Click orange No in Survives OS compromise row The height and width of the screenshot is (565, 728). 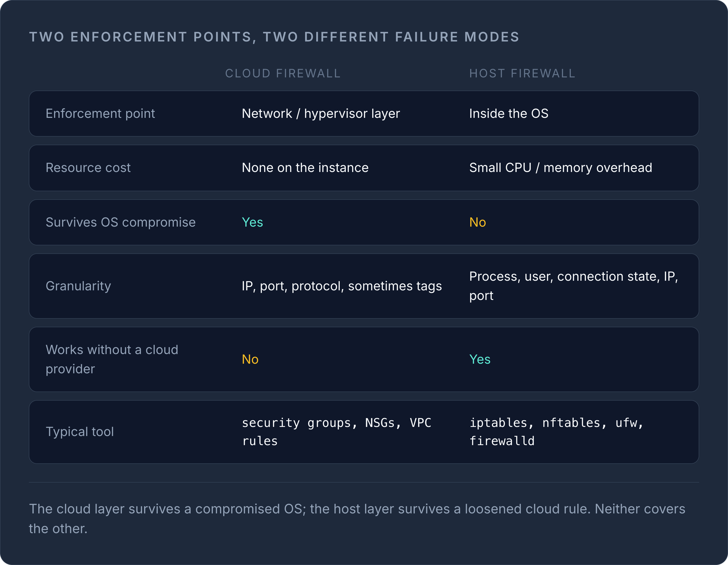(x=478, y=222)
